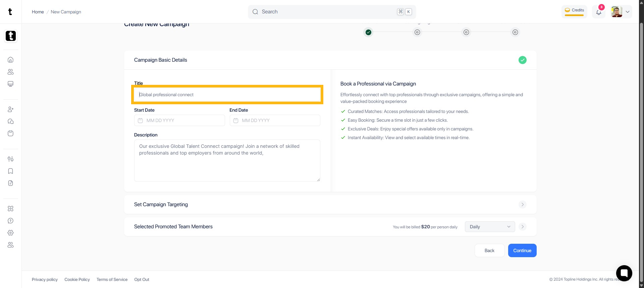Expand the Set Campaign Targeting section
The image size is (644, 288).
pos(522,205)
